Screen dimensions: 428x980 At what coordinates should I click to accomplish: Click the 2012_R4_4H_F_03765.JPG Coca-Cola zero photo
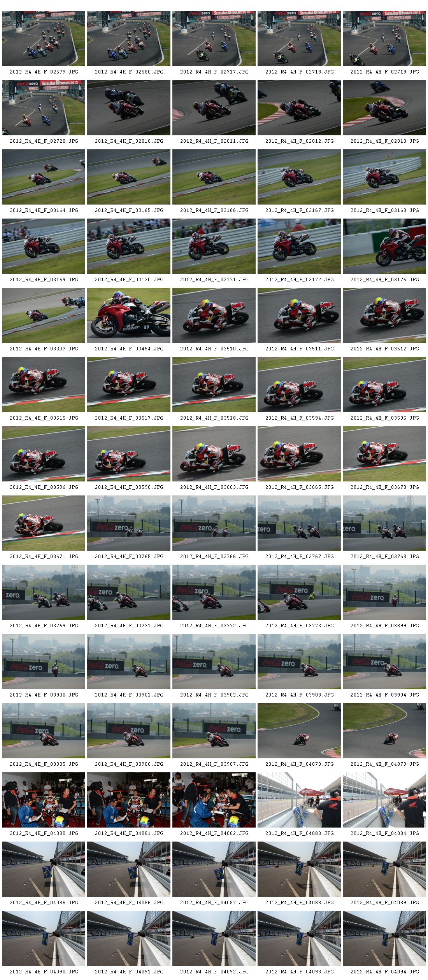click(x=128, y=523)
